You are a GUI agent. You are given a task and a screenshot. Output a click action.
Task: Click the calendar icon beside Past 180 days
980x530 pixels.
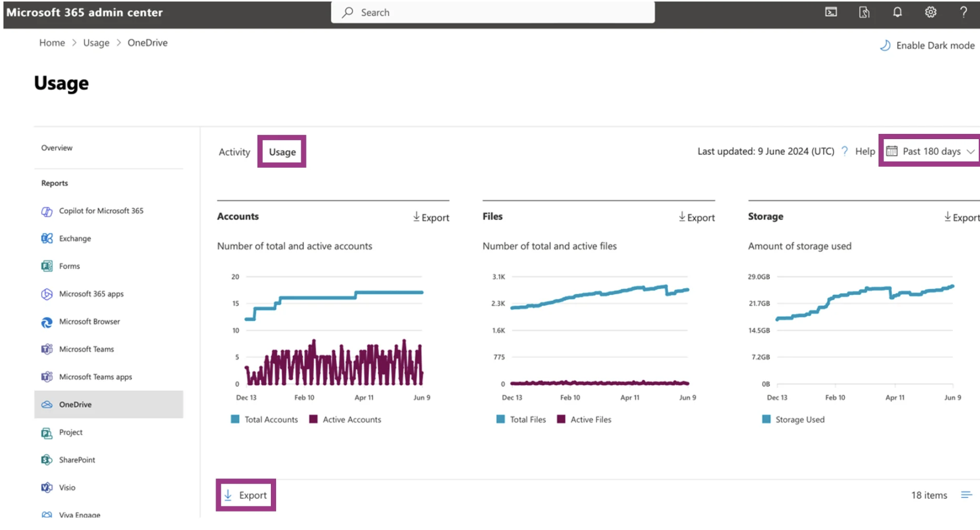pyautogui.click(x=891, y=151)
